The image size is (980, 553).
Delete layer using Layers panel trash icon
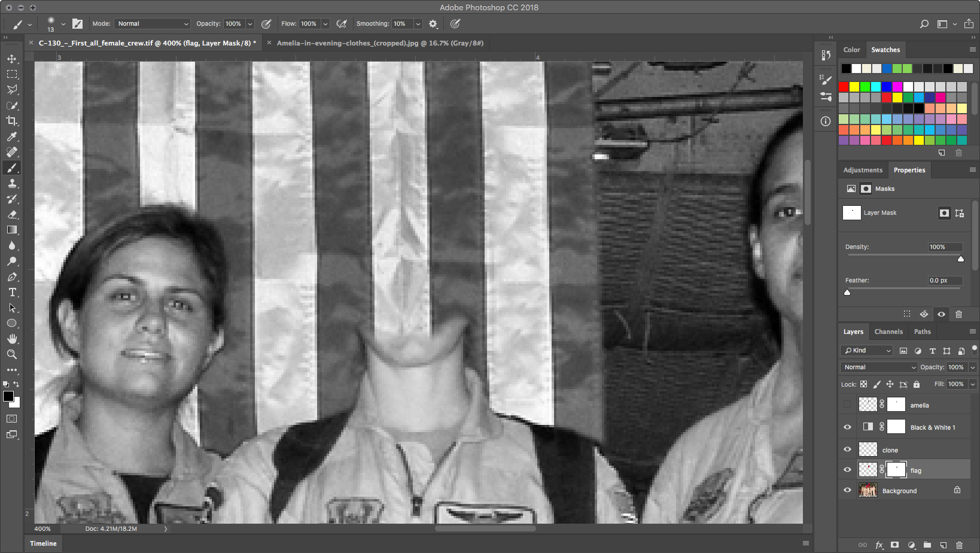click(959, 545)
